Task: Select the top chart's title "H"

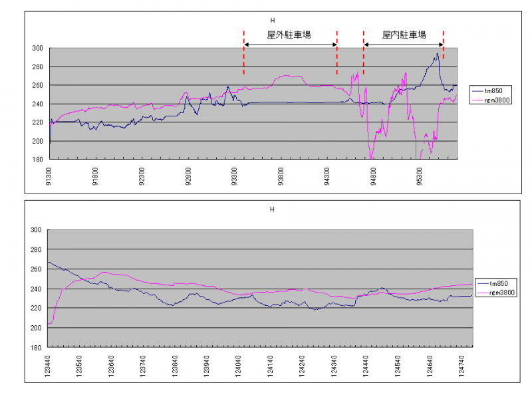Action: tap(271, 21)
